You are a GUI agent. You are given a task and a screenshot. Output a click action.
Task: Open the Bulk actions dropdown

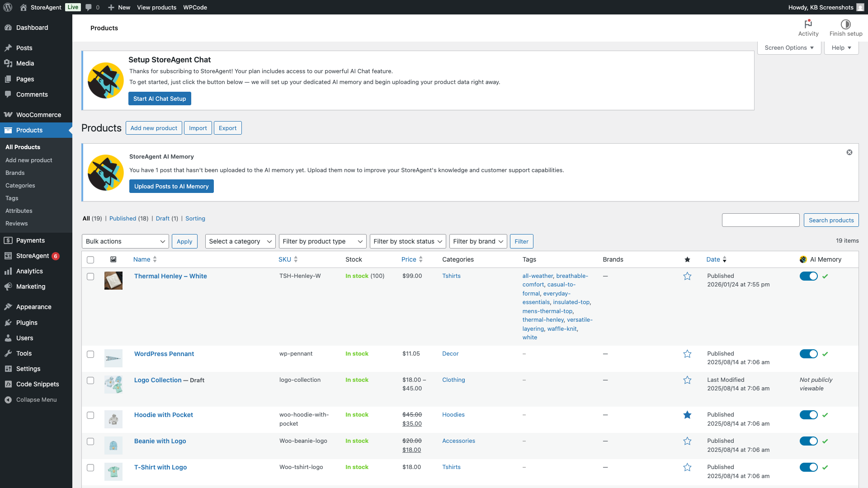click(x=125, y=241)
